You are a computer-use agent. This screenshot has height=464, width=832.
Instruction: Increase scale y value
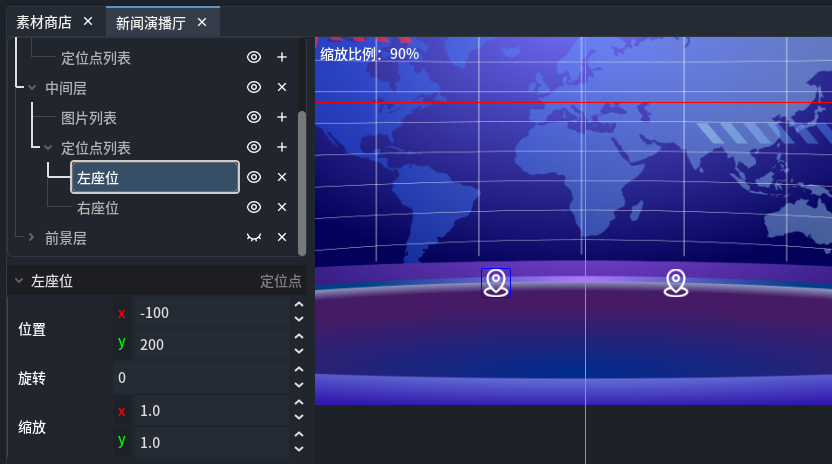pyautogui.click(x=299, y=434)
